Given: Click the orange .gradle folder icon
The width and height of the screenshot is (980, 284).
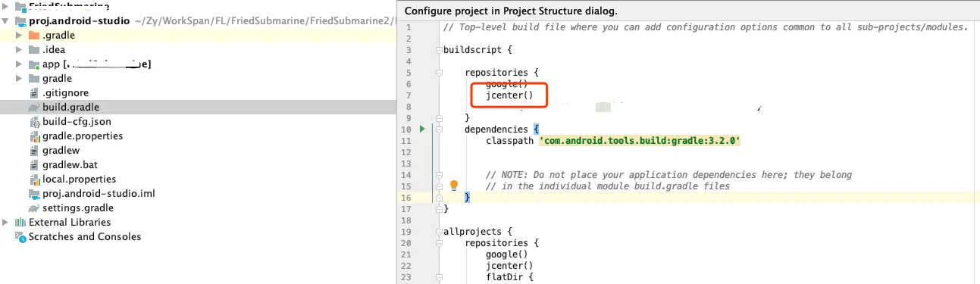Looking at the screenshot, I should pyautogui.click(x=34, y=36).
